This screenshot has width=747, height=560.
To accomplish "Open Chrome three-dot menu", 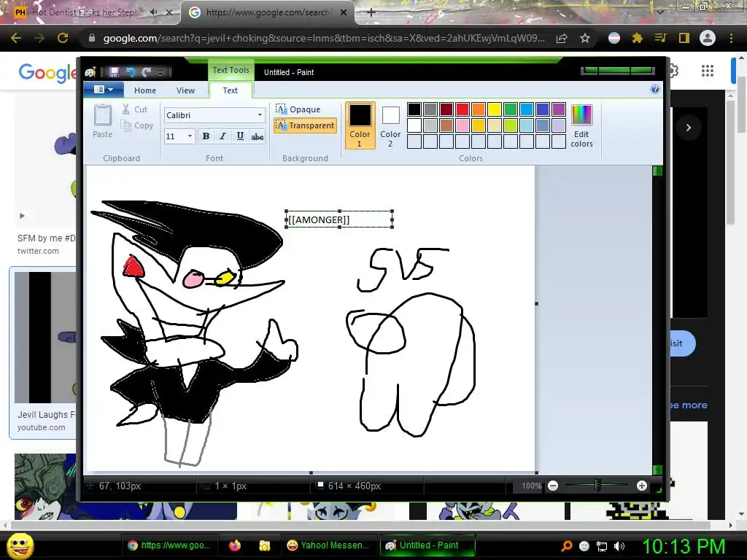I will 731,38.
